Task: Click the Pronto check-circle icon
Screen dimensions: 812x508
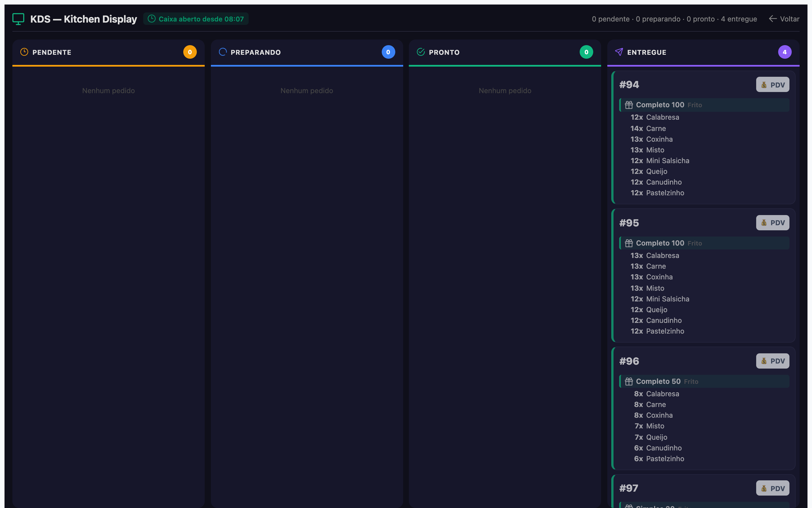Action: tap(421, 52)
